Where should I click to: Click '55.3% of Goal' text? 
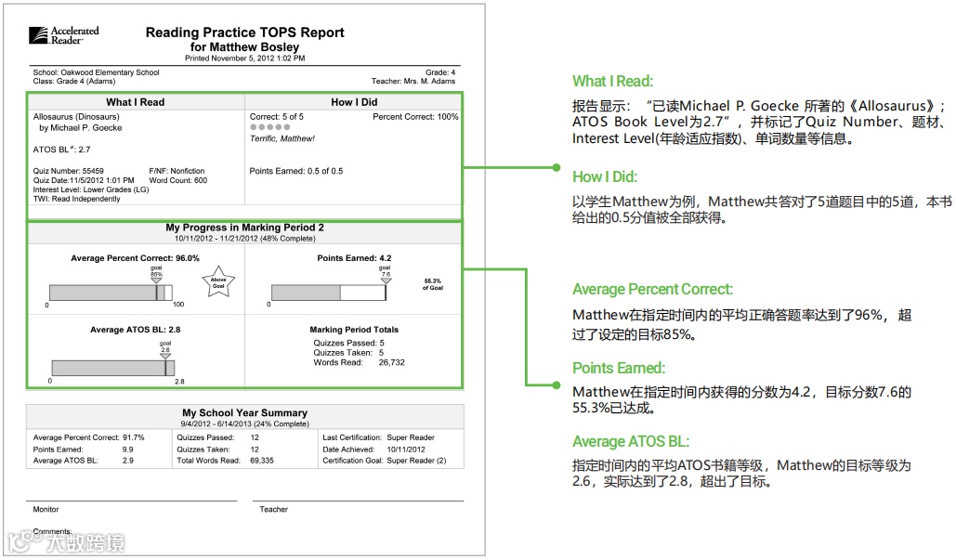tap(433, 284)
